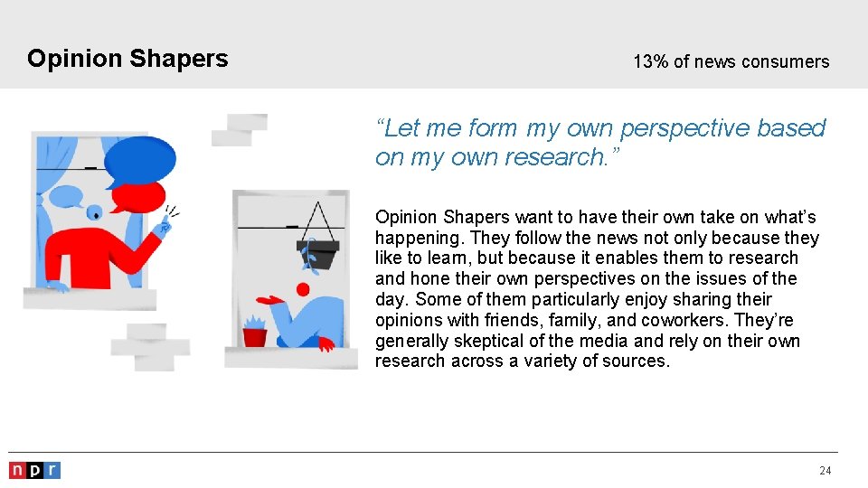Viewport: 868px width, 488px height.
Task: Click the "13% of news consumers" text
Action: point(731,61)
